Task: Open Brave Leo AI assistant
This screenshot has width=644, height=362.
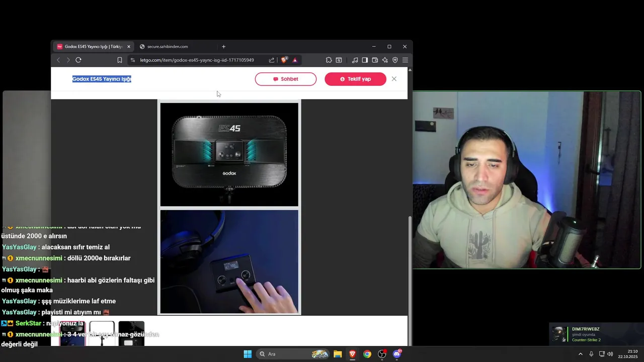Action: pos(385,60)
